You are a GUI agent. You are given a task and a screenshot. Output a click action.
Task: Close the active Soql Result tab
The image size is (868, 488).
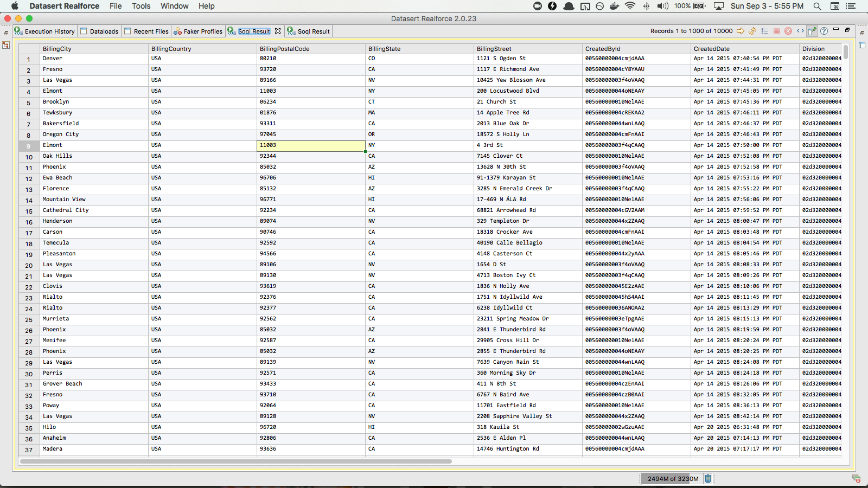click(x=278, y=31)
